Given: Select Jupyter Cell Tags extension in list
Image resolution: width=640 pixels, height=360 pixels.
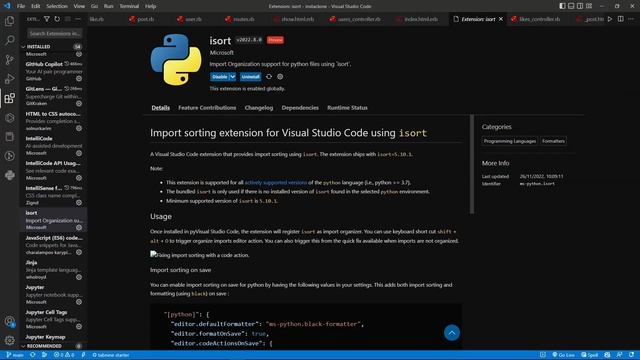Looking at the screenshot, I should (53, 319).
